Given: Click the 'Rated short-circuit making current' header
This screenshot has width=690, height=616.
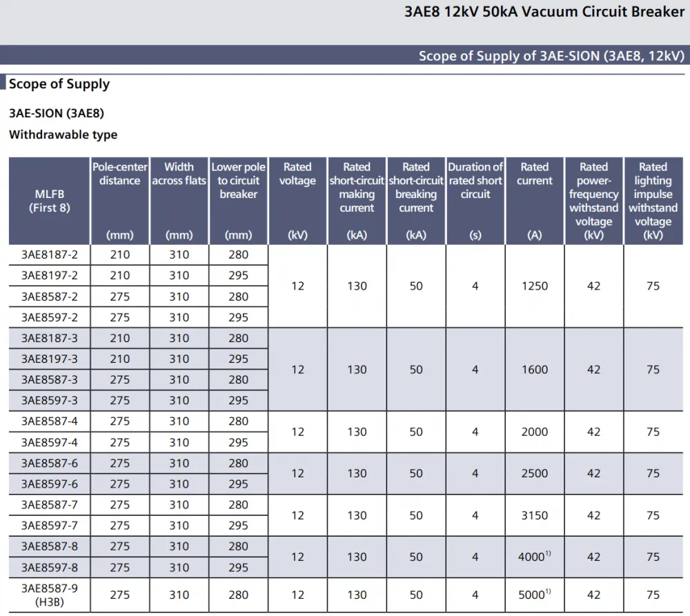Looking at the screenshot, I should click(357, 201).
